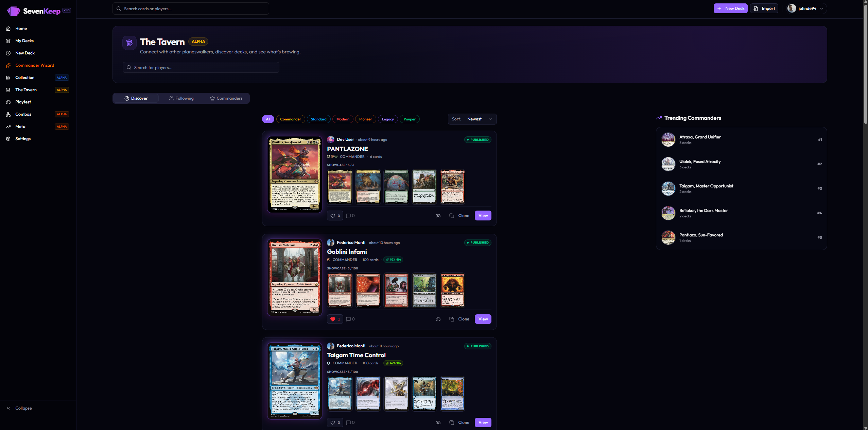The image size is (868, 430).
Task: Like the PANTLAZONE deck
Action: 335,216
